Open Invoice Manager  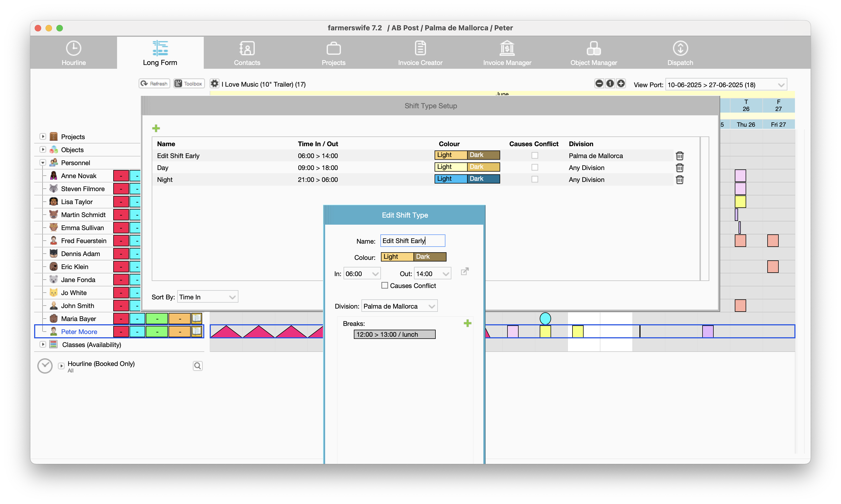[507, 53]
